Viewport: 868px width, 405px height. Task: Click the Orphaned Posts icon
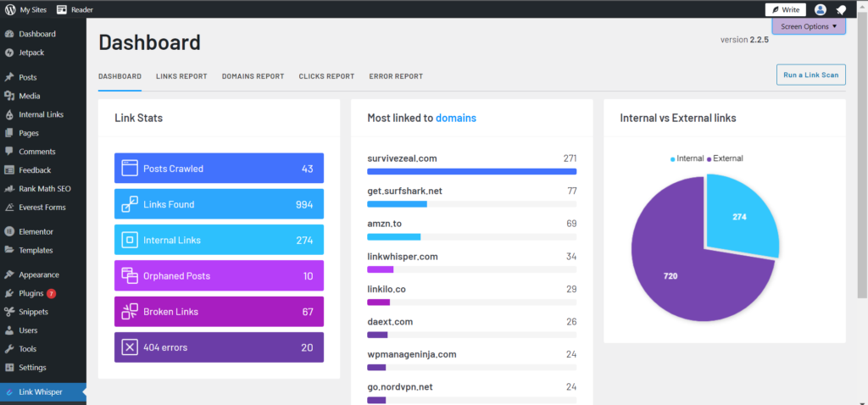pyautogui.click(x=130, y=275)
